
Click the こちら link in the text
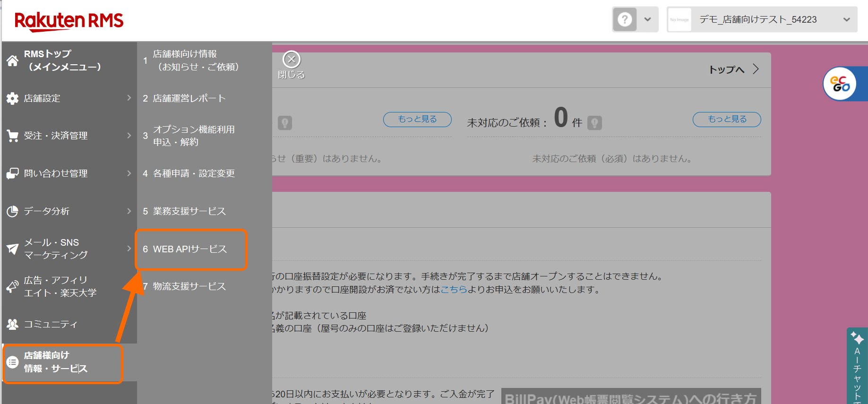[x=454, y=290]
